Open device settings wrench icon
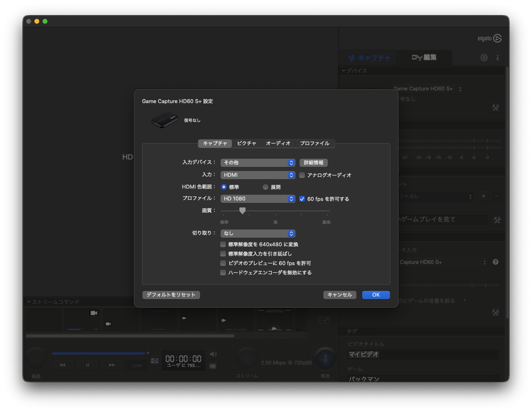The image size is (532, 412). 496,108
